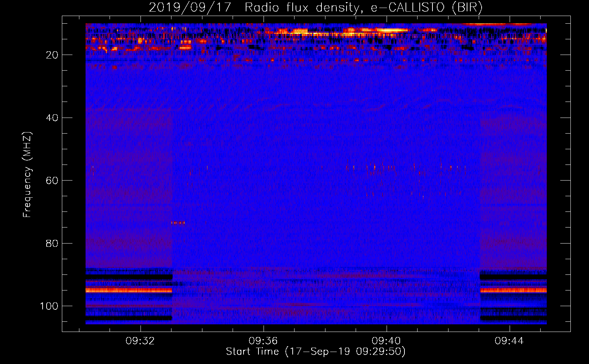The width and height of the screenshot is (589, 364).
Task: Click the 80 frequency tick label
Action: point(52,243)
